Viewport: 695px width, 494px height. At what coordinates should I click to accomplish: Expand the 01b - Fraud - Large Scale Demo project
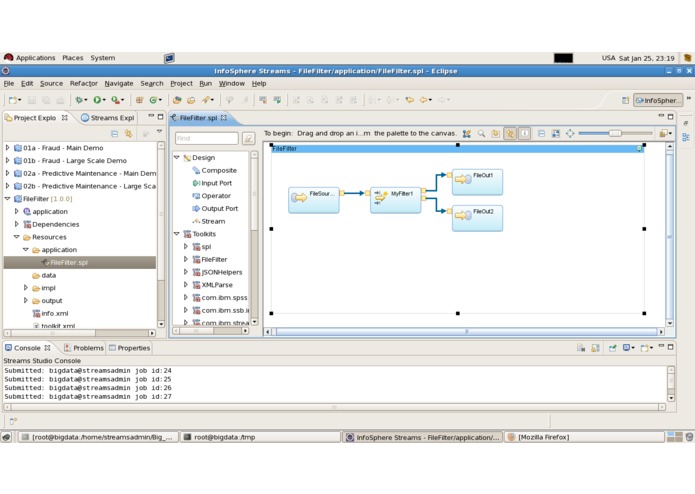click(x=7, y=160)
